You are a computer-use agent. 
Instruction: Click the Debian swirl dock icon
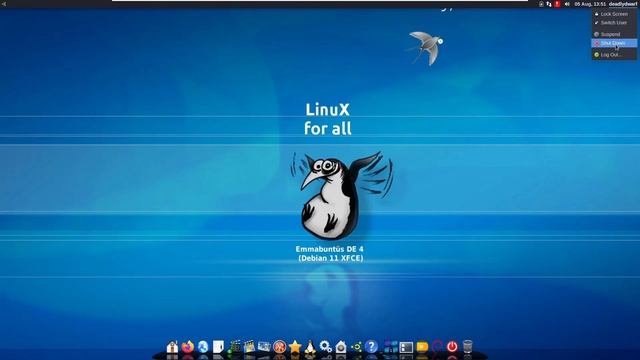(x=437, y=347)
